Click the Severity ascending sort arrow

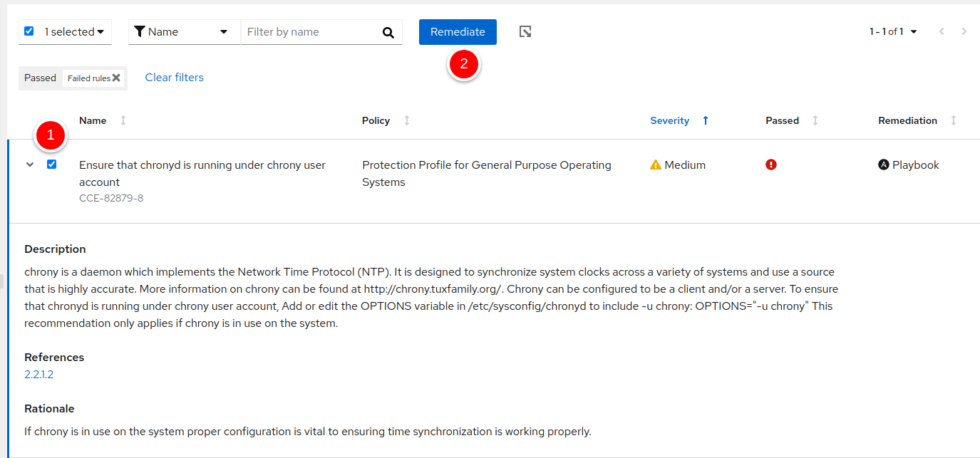click(x=706, y=120)
